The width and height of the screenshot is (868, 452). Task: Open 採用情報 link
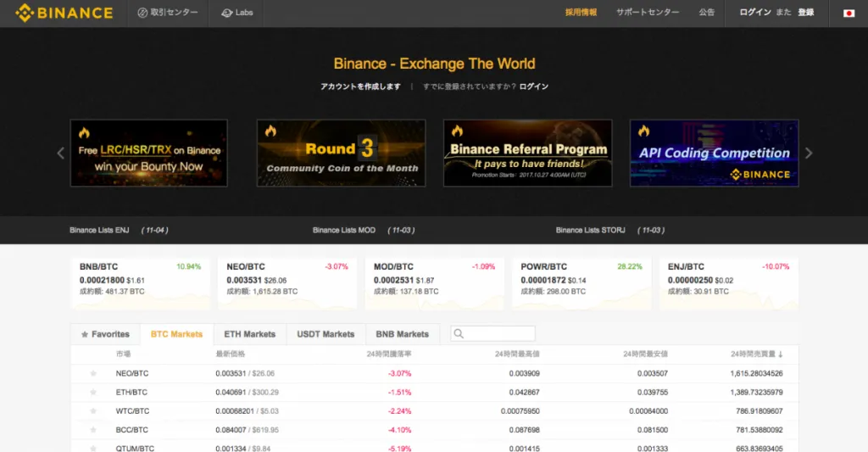tap(581, 12)
